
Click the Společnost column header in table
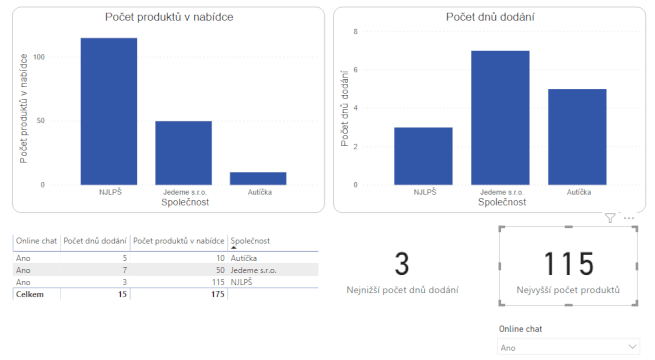point(250,241)
